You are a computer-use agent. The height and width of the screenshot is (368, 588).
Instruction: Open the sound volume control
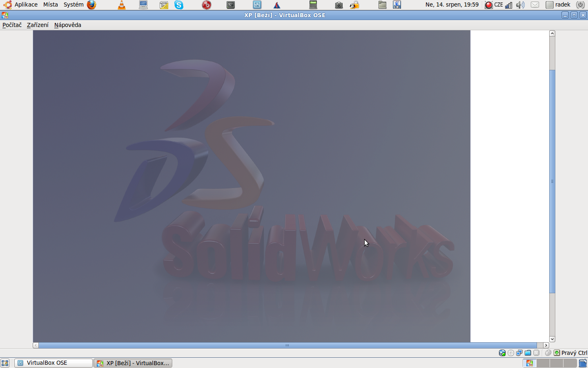click(x=520, y=5)
